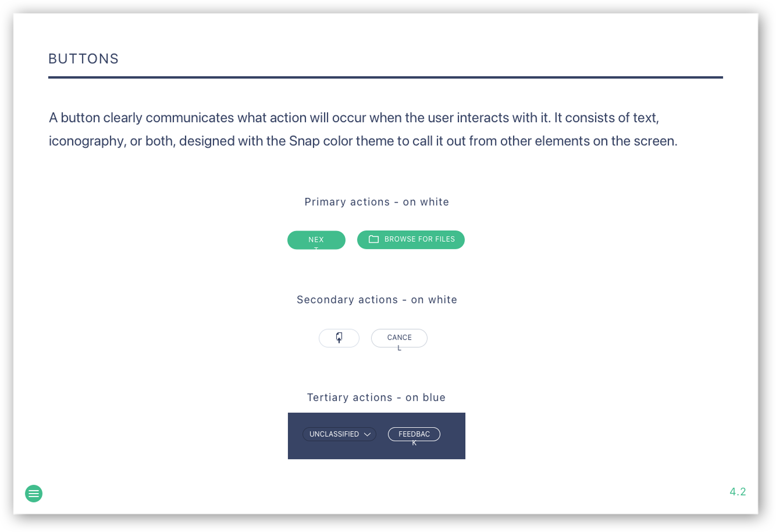Click the BROWSE FOR FILES button
This screenshot has height=532, width=776.
(x=411, y=240)
